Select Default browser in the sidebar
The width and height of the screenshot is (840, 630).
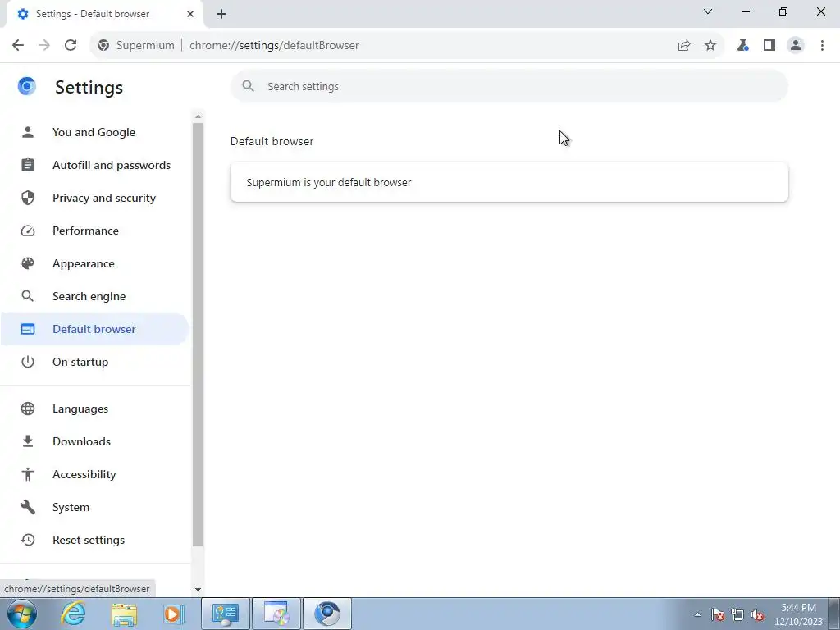pos(94,329)
